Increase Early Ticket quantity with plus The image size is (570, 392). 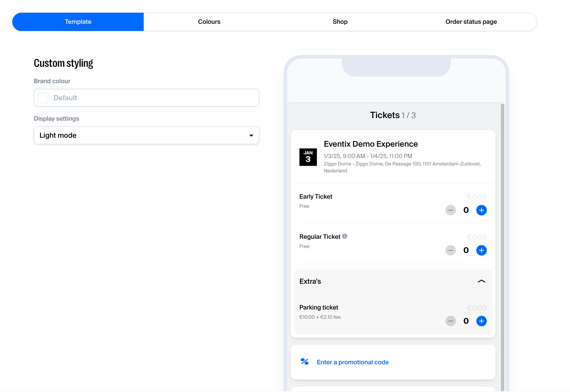481,210
